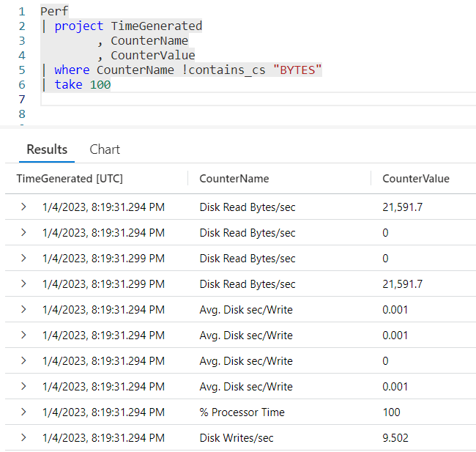476x452 pixels.
Task: Click line number 8 in the editor gutter
Action: tap(21, 114)
